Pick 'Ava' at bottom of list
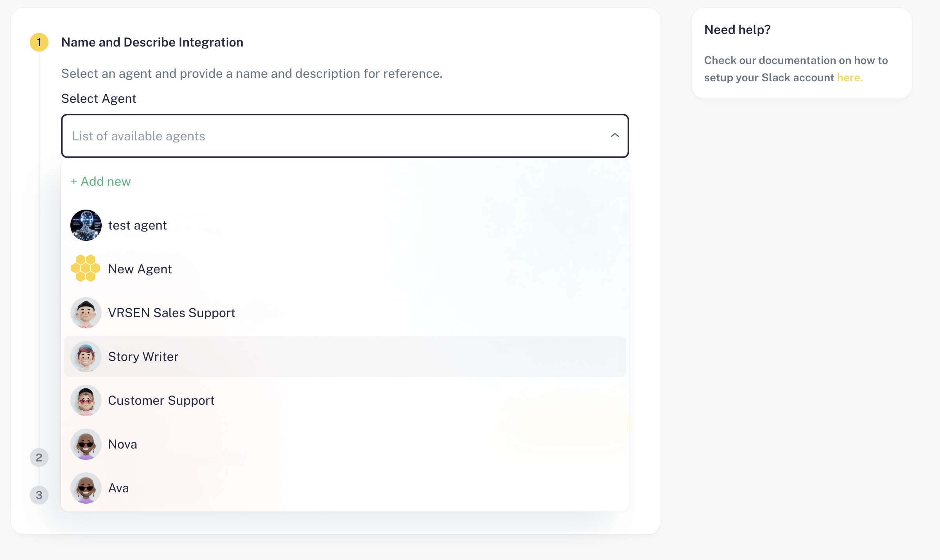 pos(118,488)
